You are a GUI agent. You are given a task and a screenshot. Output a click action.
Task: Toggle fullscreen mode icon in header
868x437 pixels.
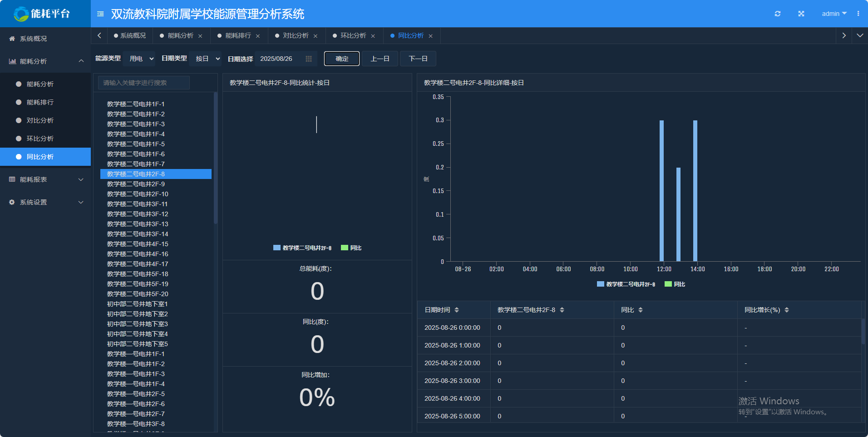click(x=801, y=14)
